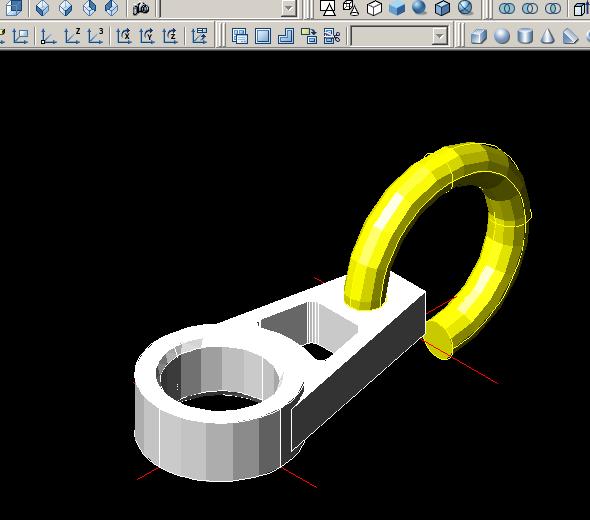Apply Flat Shaded mode
Viewport: 590px width, 520px height.
(x=397, y=8)
